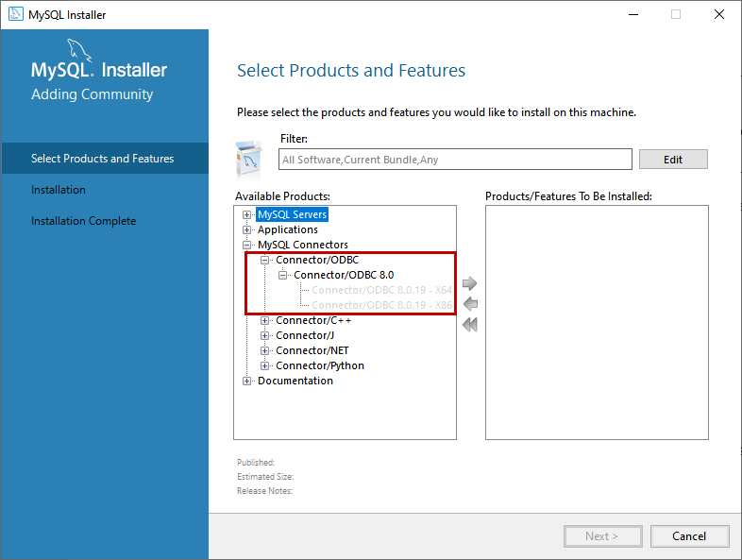Click the remove-all double left arrow icon
This screenshot has height=560, width=742.
pos(470,325)
